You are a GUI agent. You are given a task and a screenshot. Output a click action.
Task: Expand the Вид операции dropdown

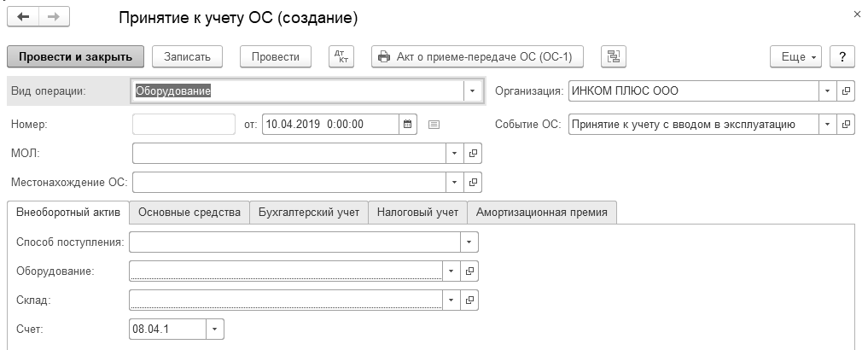(x=471, y=90)
